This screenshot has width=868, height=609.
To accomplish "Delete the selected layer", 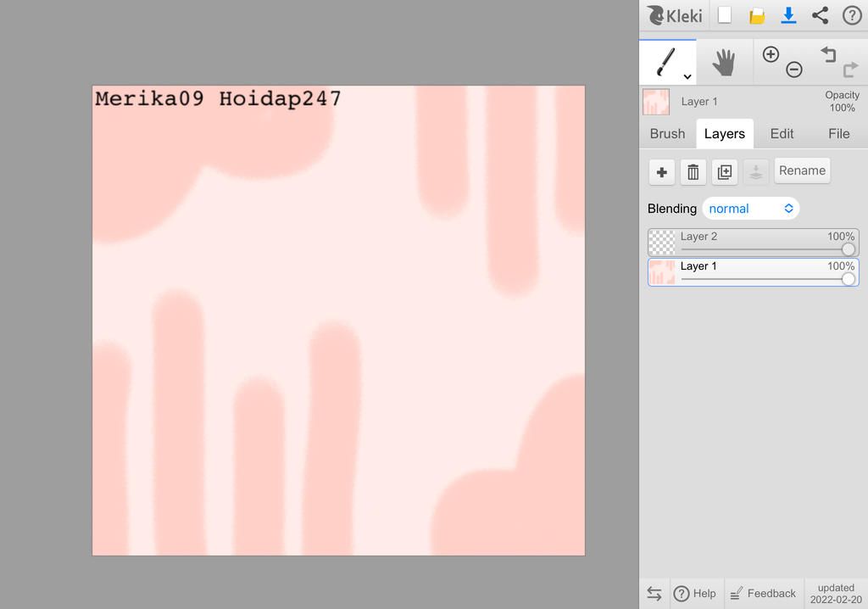I will [x=693, y=172].
